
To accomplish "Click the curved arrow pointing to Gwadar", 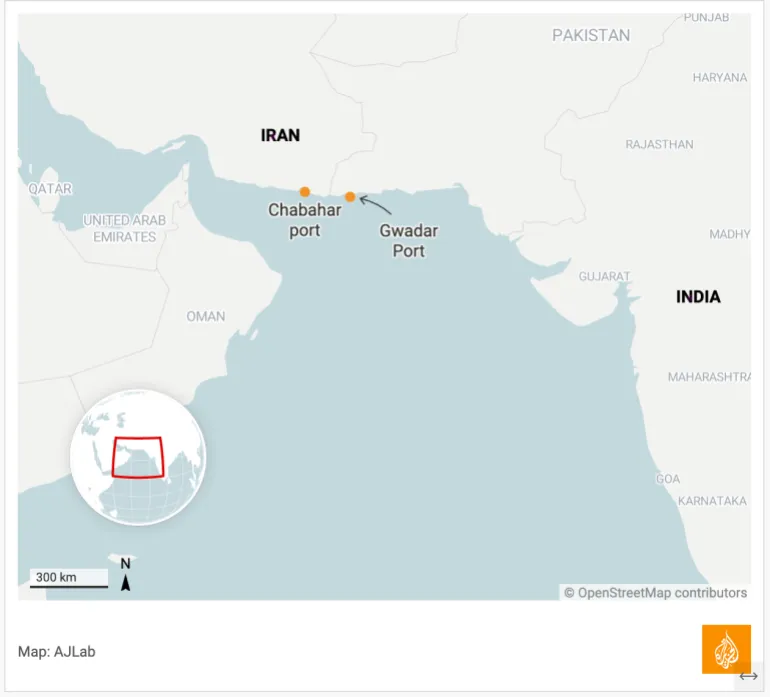I will click(376, 204).
